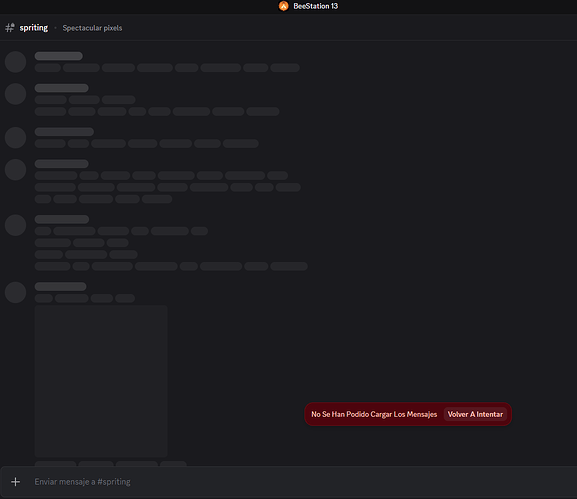Click the third placeholder avatar circle

tap(15, 138)
